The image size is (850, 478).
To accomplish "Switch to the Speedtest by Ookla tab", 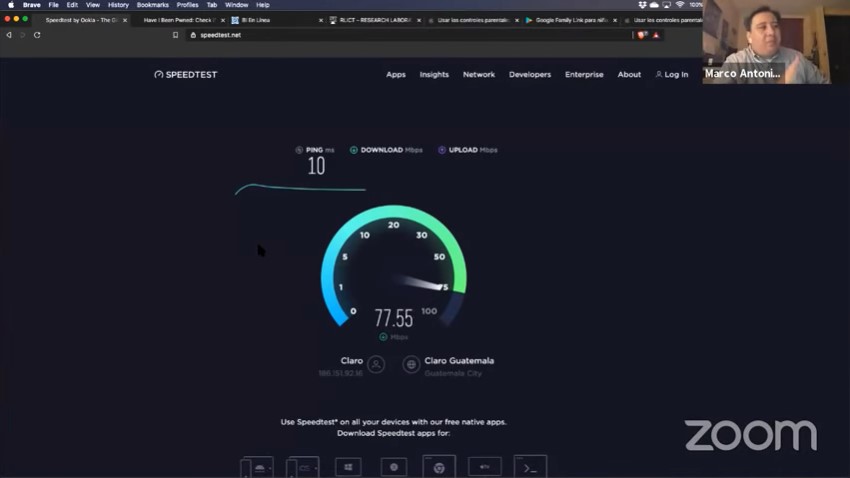I will (x=81, y=20).
